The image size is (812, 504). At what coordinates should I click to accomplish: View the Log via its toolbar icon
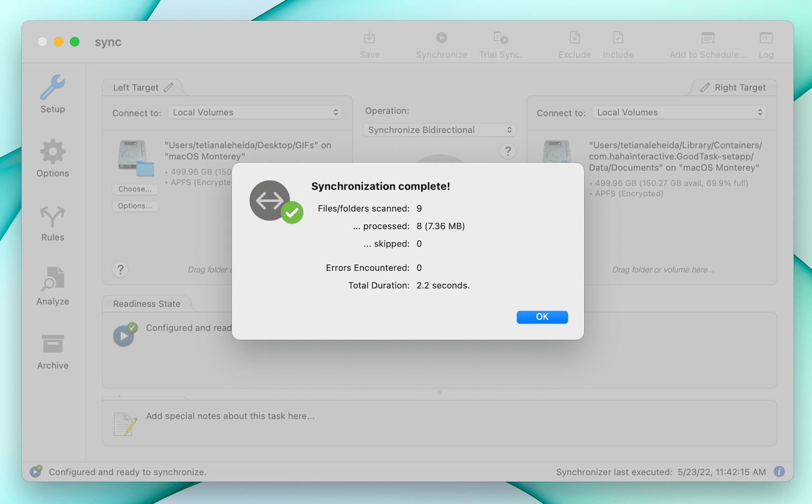tap(766, 43)
